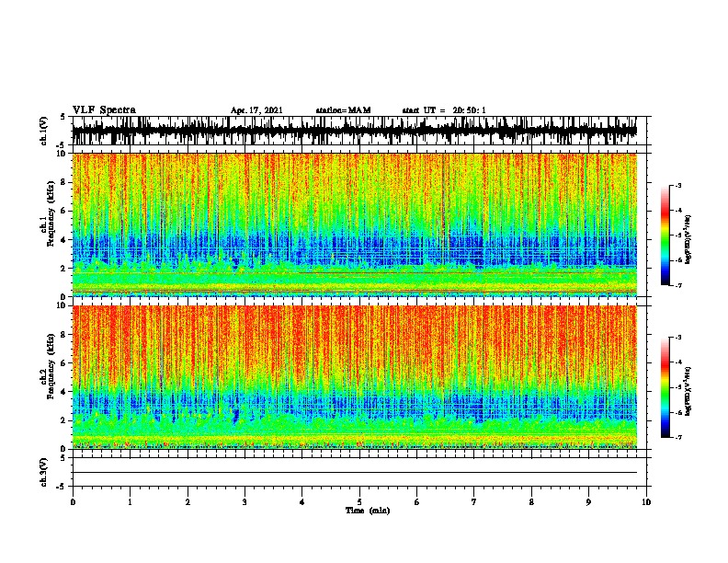Click the "3" minute tick label

pyautogui.click(x=245, y=502)
